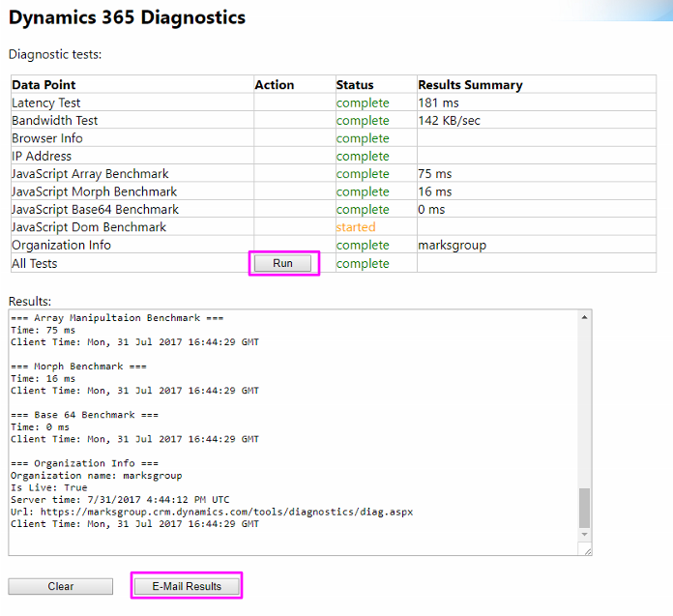Select JavaScript Base64 Benchmark label
Image resolution: width=673 pixels, height=616 pixels.
[x=96, y=210]
